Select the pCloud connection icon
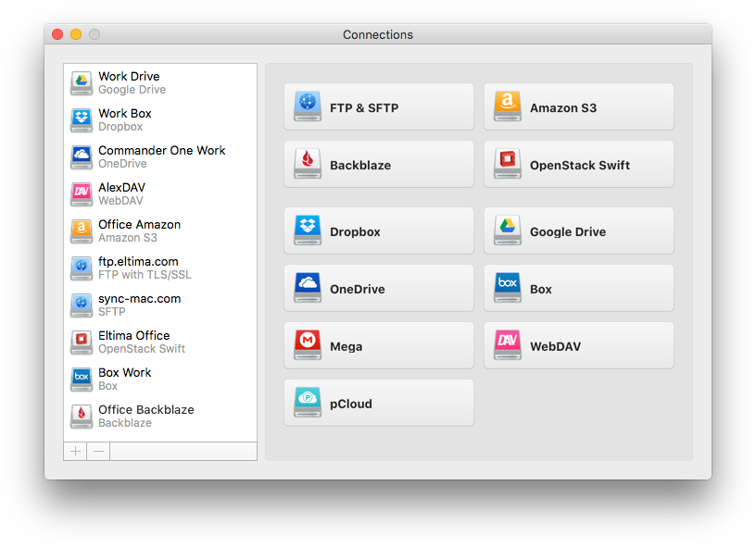This screenshot has height=548, width=756. tap(307, 403)
